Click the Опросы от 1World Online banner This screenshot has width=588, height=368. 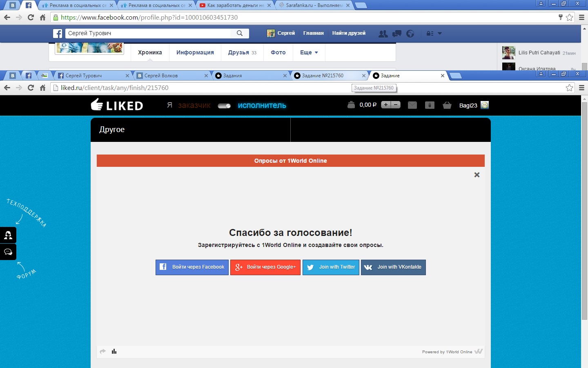tap(291, 161)
